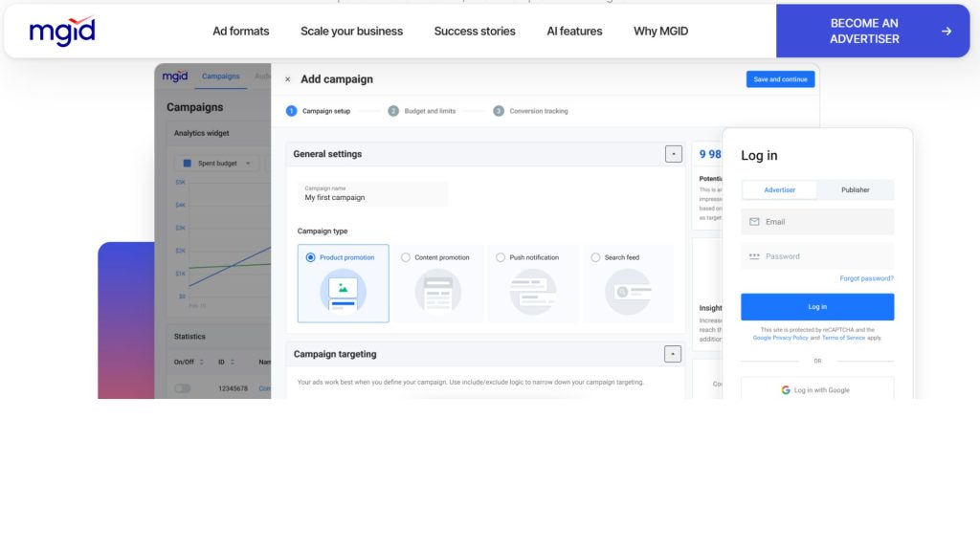Go to Conversion tracking step

tap(530, 111)
